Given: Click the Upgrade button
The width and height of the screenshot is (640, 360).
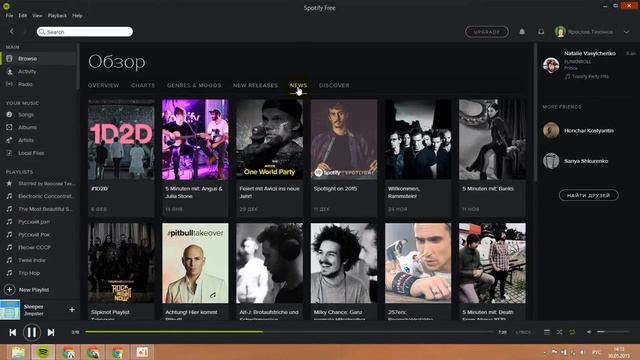Looking at the screenshot, I should tap(487, 32).
